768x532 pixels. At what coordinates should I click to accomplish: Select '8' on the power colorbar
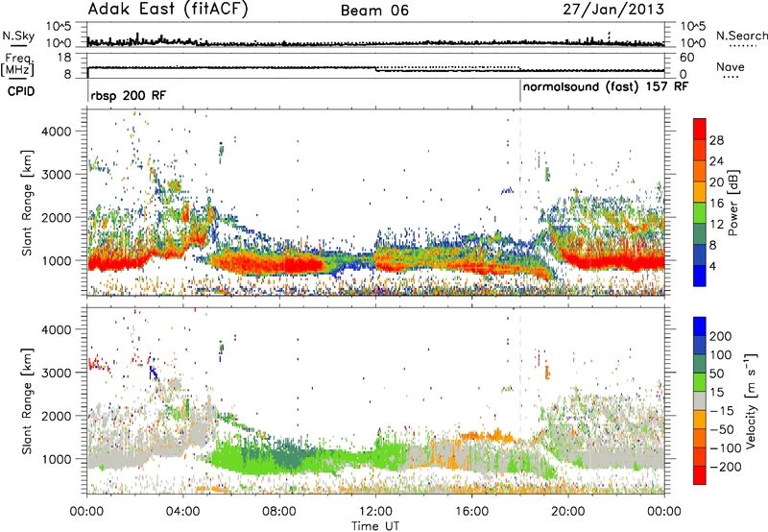point(712,246)
